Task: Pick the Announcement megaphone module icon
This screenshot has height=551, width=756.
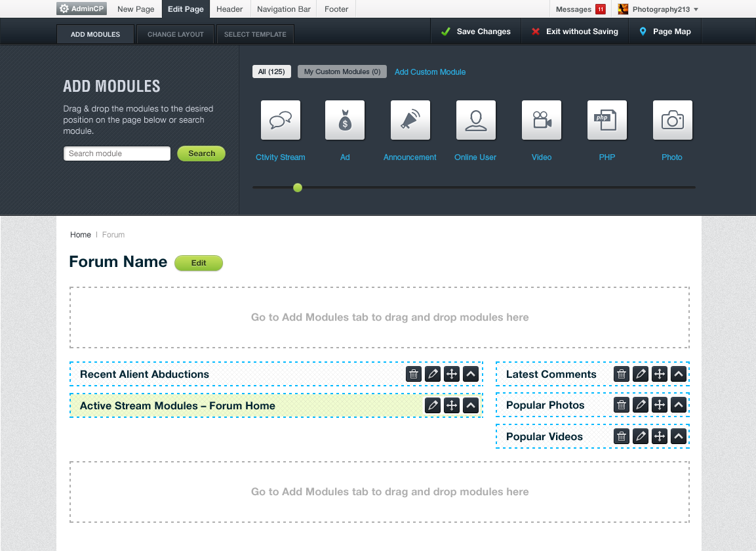Action: tap(410, 120)
